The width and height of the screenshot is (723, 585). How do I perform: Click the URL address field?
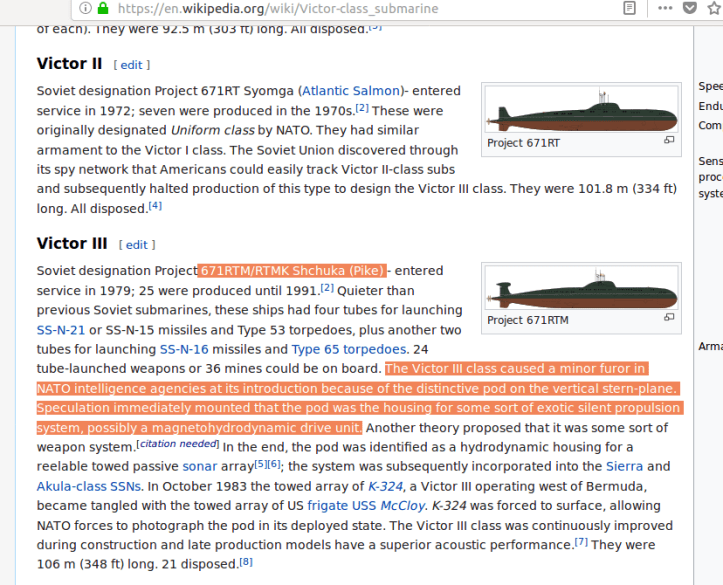[350, 8]
